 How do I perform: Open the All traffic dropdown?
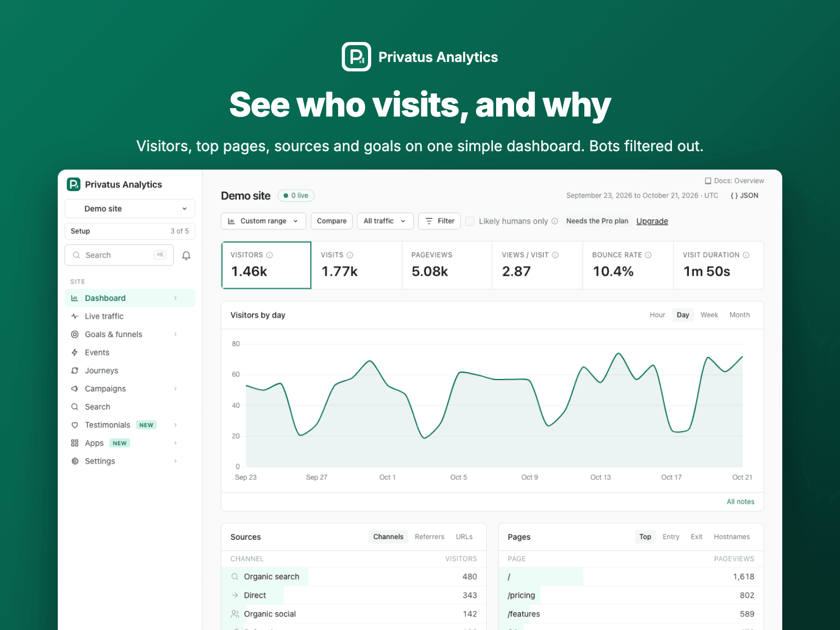point(385,221)
